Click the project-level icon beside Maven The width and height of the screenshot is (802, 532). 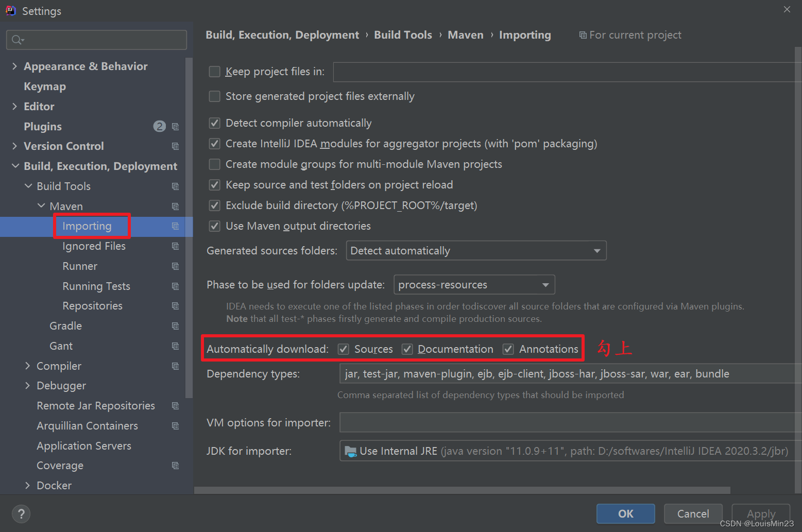tap(175, 207)
